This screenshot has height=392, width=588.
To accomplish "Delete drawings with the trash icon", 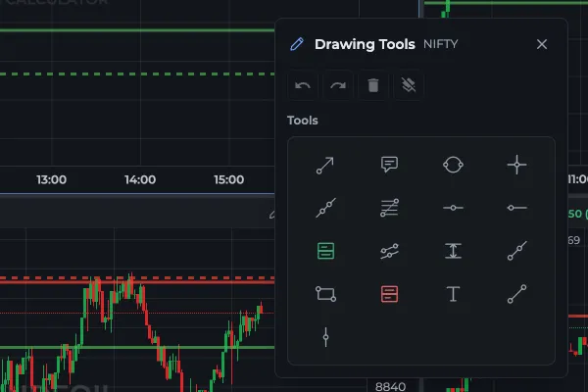I will point(373,85).
